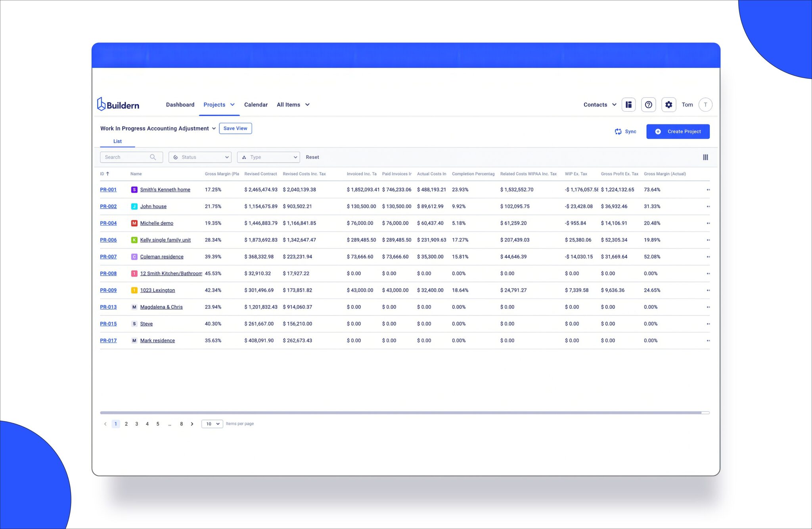This screenshot has height=529, width=812.
Task: Open Work In Progress Accounting Adjustment view dropdown
Action: point(158,128)
